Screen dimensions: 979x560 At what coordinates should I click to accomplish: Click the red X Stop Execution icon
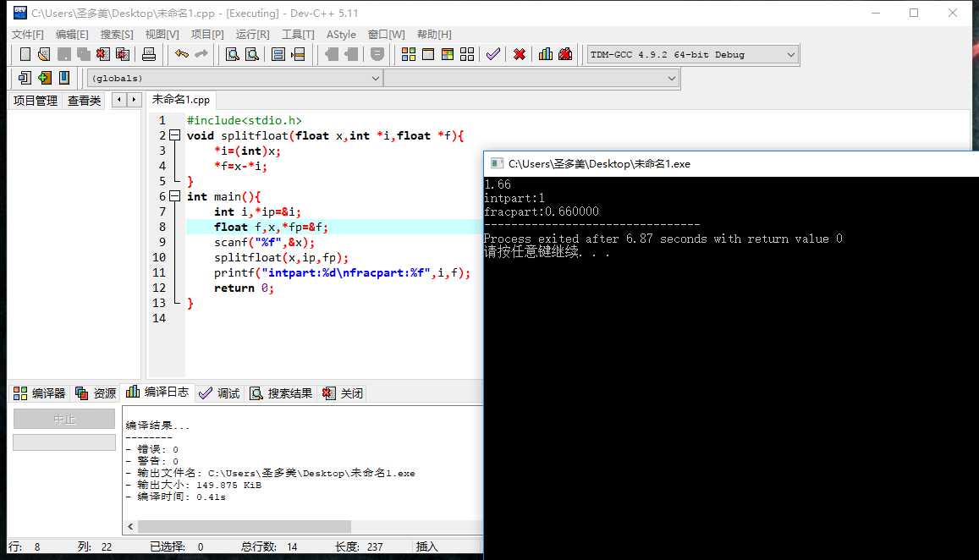pyautogui.click(x=519, y=54)
